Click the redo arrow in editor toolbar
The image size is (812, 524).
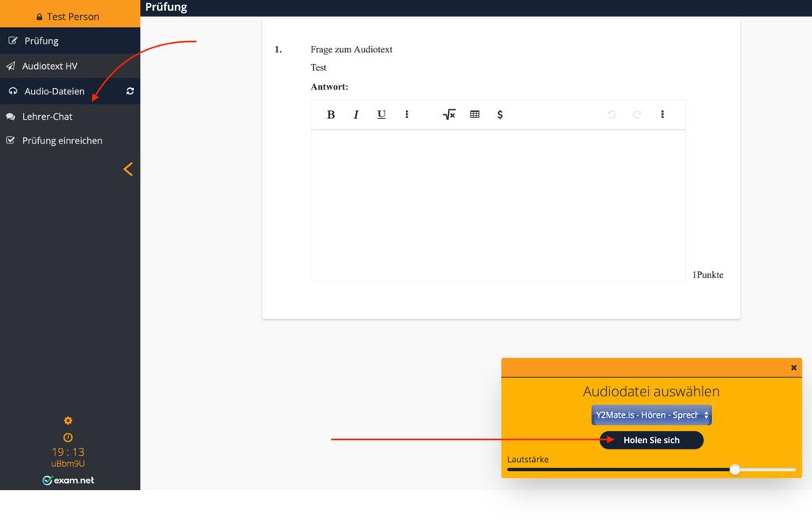(x=637, y=115)
